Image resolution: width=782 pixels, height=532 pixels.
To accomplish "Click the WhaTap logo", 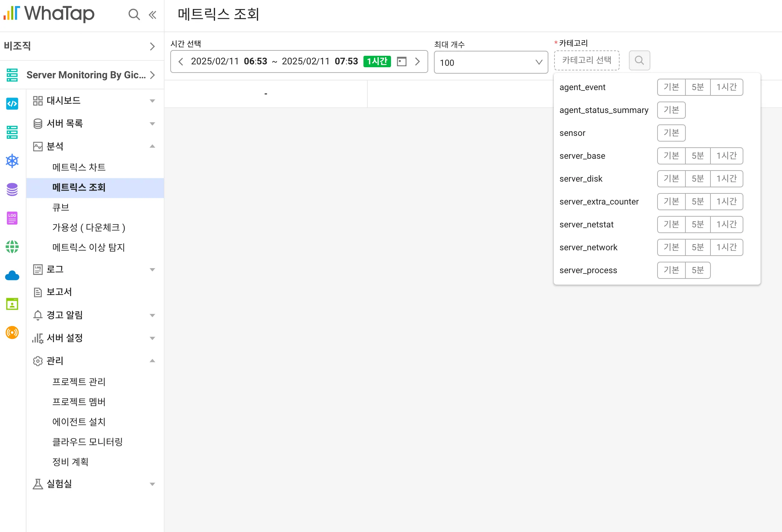I will pos(49,14).
